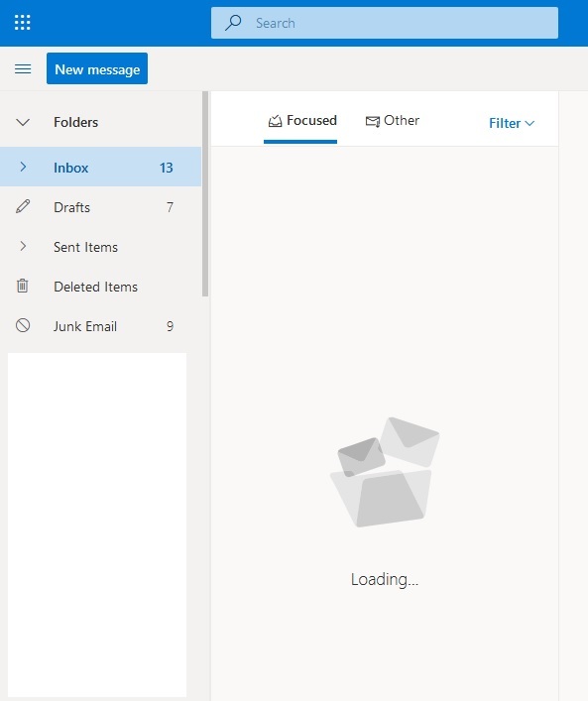Open the Drafts folder
Screen dimensions: 588x701
tap(100, 206)
